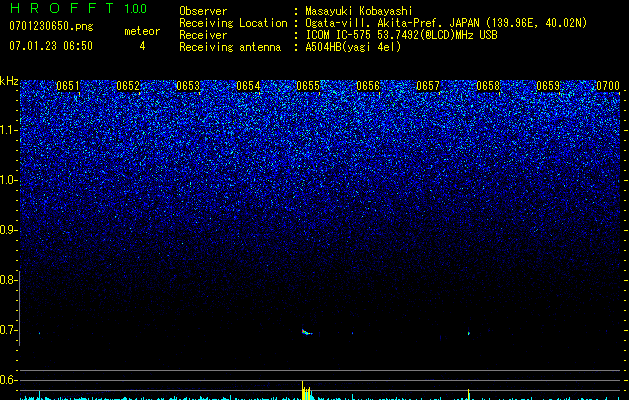Click the 0.9 kHz axis label
The height and width of the screenshot is (400, 629).
tap(7, 230)
